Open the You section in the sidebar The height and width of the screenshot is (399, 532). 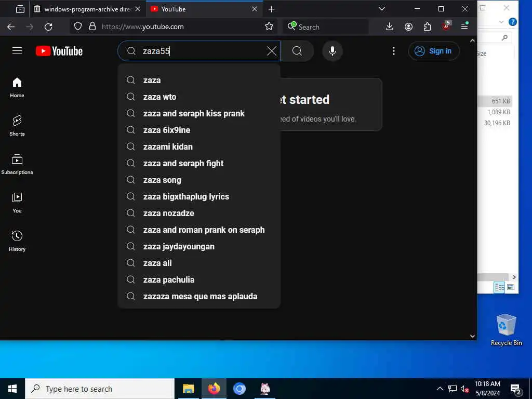[x=17, y=203]
